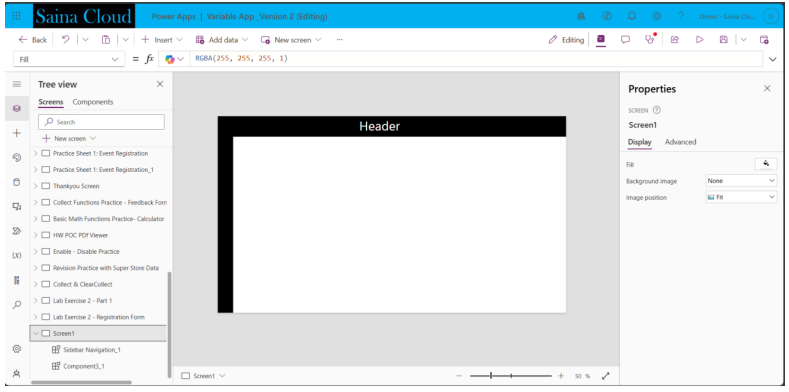Image resolution: width=789 pixels, height=392 pixels.
Task: Expand the Thankyou Screen tree node
Action: (x=35, y=186)
